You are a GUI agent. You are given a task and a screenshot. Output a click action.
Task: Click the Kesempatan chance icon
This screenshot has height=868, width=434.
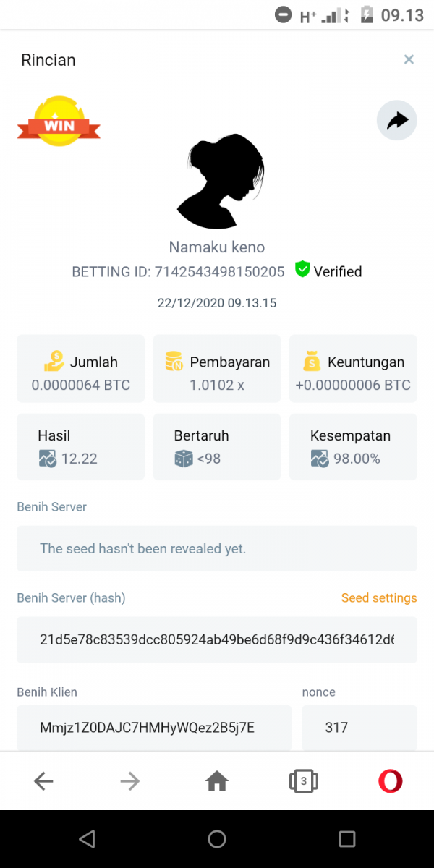320,459
